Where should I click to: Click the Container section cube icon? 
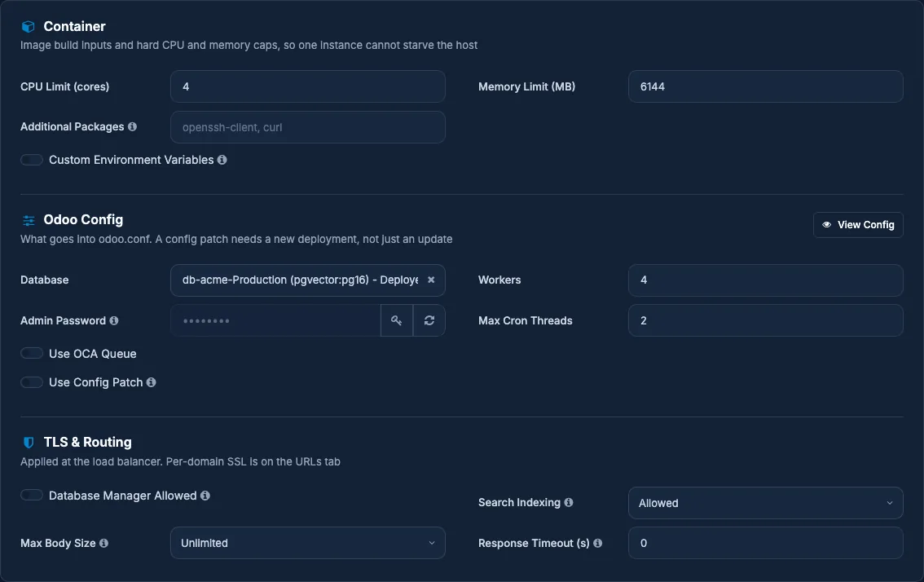click(x=29, y=27)
